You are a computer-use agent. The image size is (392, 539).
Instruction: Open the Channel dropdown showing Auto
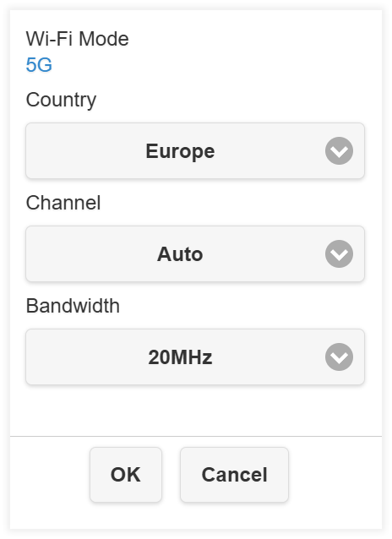[195, 253]
